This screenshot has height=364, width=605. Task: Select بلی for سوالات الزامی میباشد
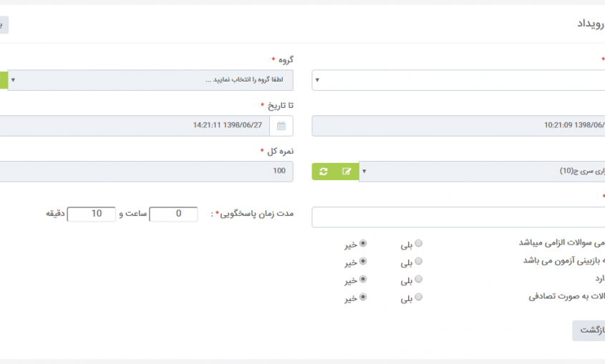coord(419,243)
